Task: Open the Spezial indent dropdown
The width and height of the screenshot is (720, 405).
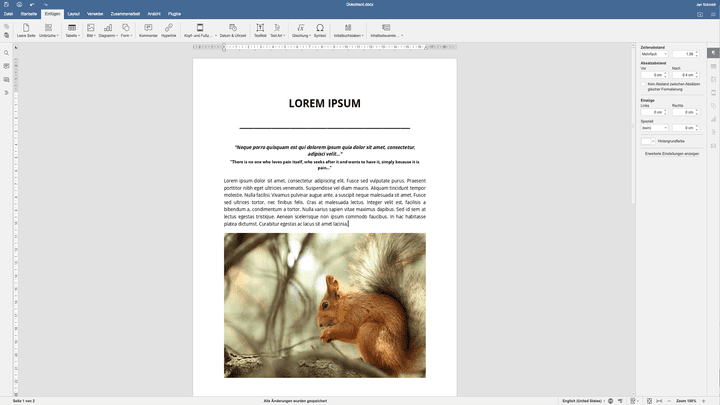Action: pos(654,128)
